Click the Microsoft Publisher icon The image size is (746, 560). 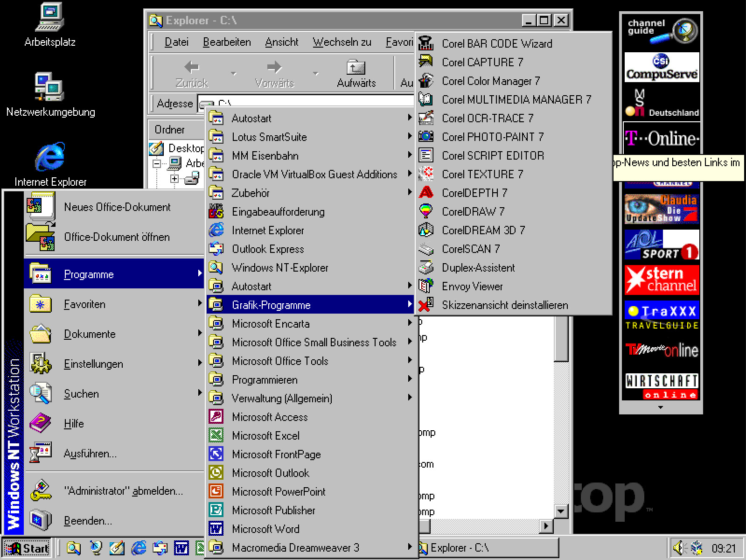216,510
